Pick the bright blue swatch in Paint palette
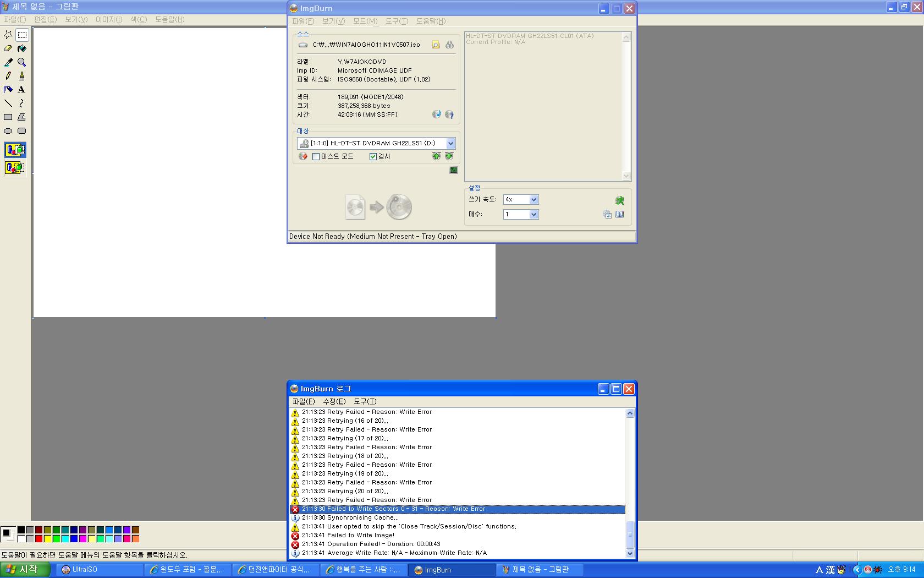 click(74, 538)
